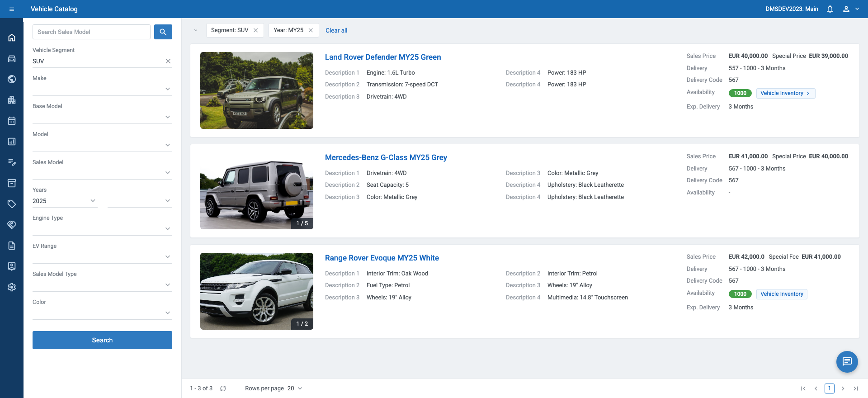This screenshot has width=868, height=398.
Task: Open the archive box icon in sidebar
Action: pyautogui.click(x=12, y=183)
